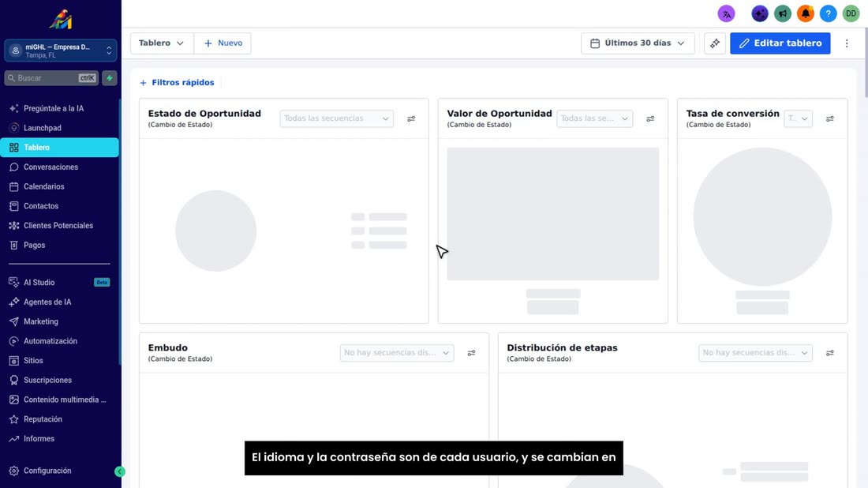868x488 pixels.
Task: Open settings of Embudo widget
Action: point(471,353)
